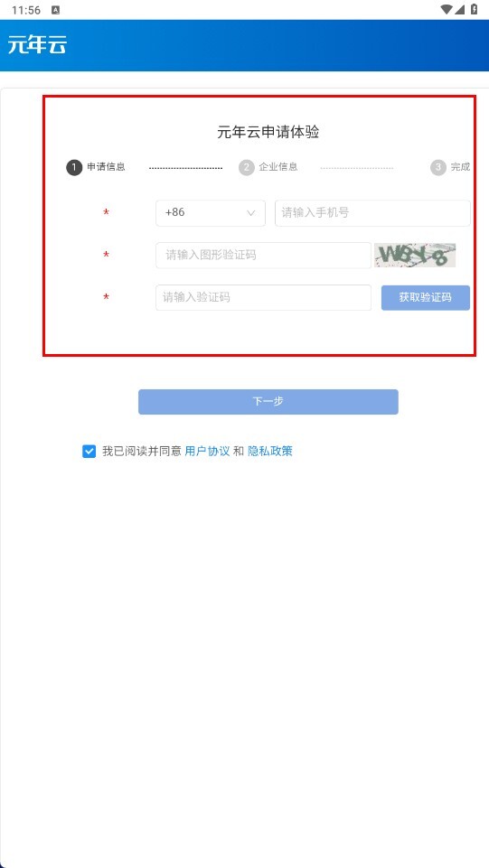Open the +86 country code dropdown
Viewport: 489px width, 868px height.
coord(211,213)
